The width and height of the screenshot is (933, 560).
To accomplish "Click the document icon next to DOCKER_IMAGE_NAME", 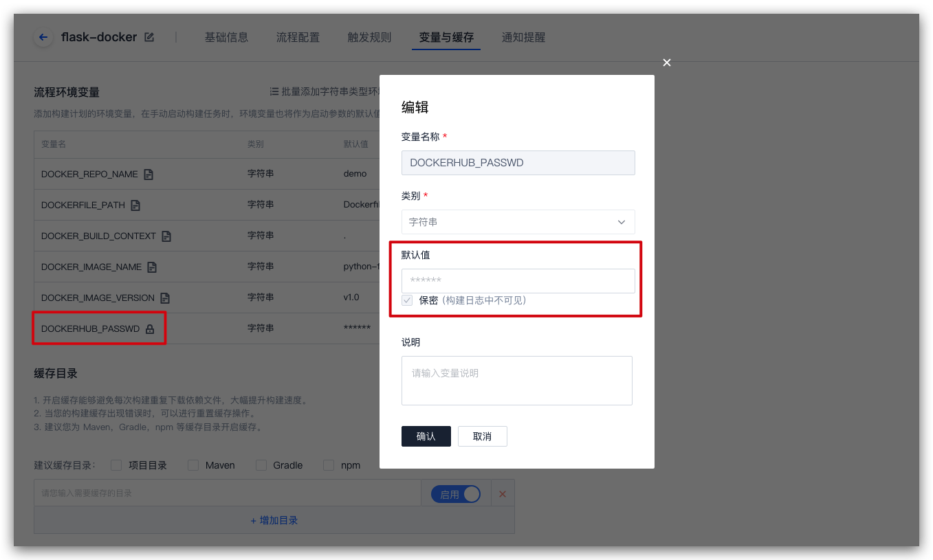I will [x=152, y=267].
